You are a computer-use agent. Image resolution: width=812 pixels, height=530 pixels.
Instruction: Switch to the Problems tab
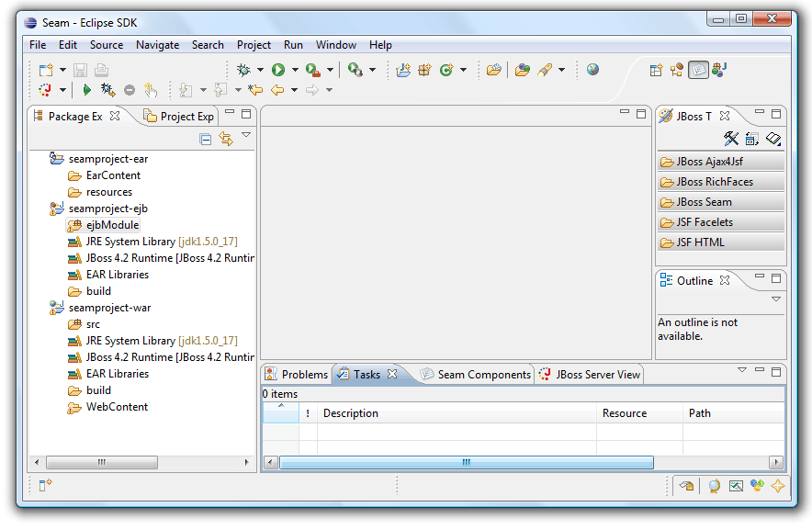296,375
